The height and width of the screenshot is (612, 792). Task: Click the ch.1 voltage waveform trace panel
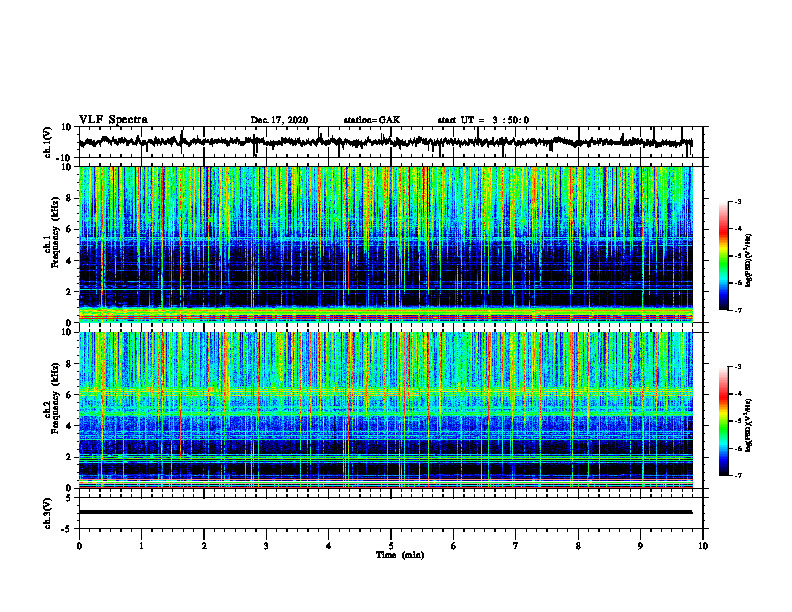click(x=390, y=142)
